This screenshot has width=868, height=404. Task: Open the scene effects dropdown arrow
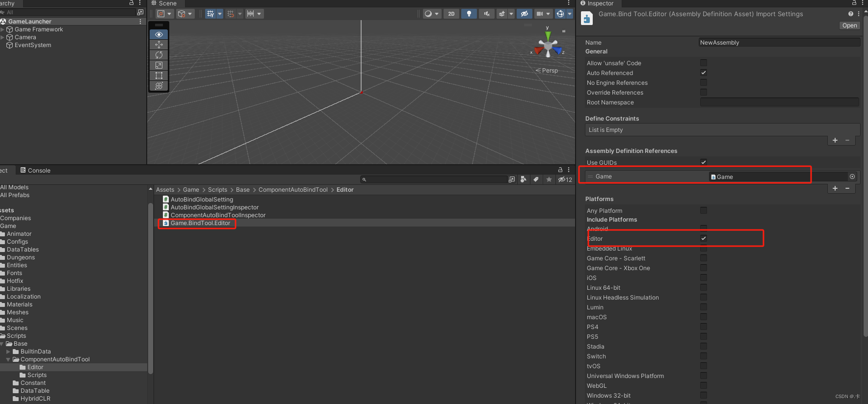(x=511, y=14)
